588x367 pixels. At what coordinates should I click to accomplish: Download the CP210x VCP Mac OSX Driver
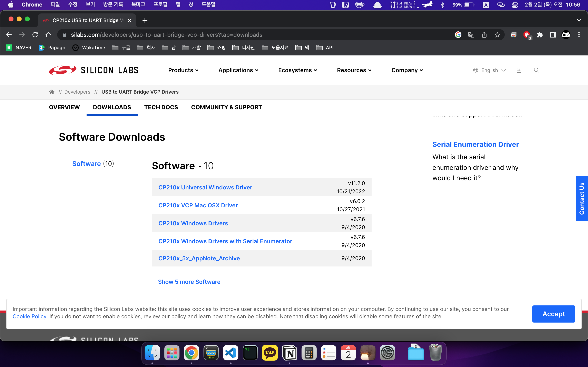198,205
